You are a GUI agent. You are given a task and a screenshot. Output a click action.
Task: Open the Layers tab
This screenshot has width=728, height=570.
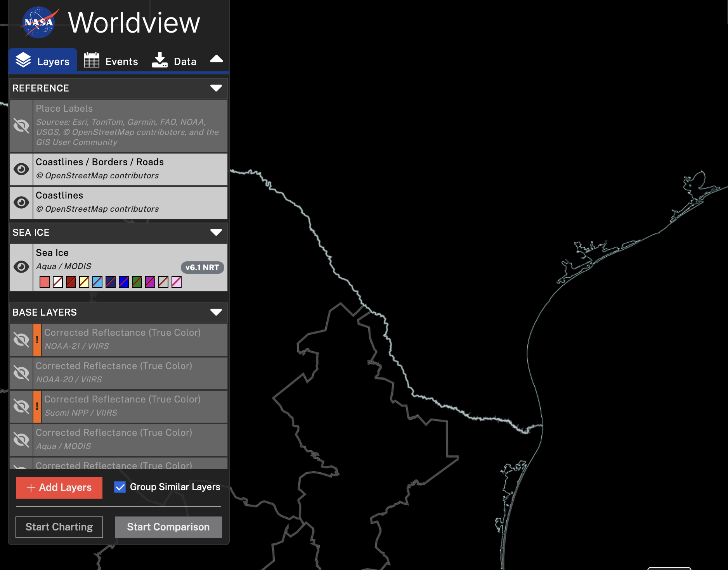[43, 60]
